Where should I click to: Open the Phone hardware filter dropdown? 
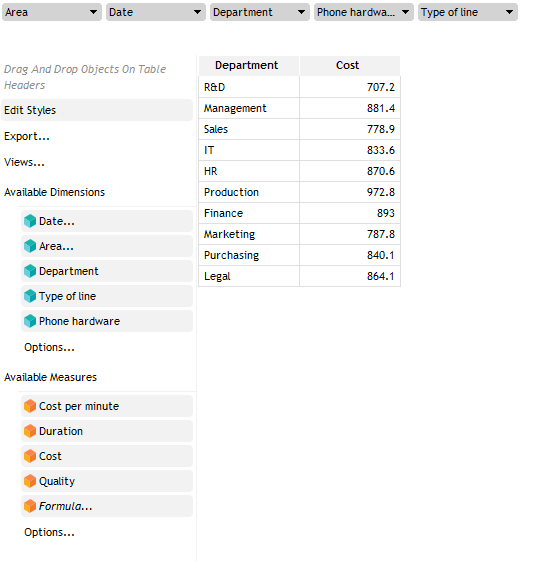pos(364,12)
